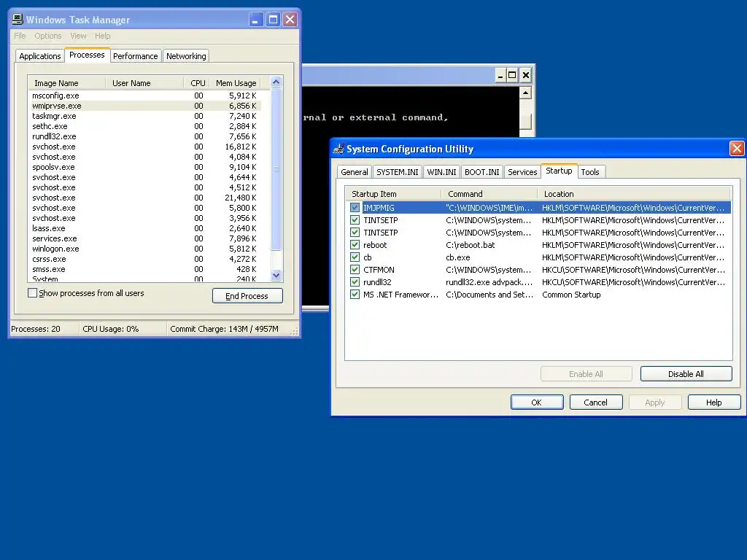Image resolution: width=747 pixels, height=560 pixels.
Task: Click the process list scroll up arrow
Action: 276,82
